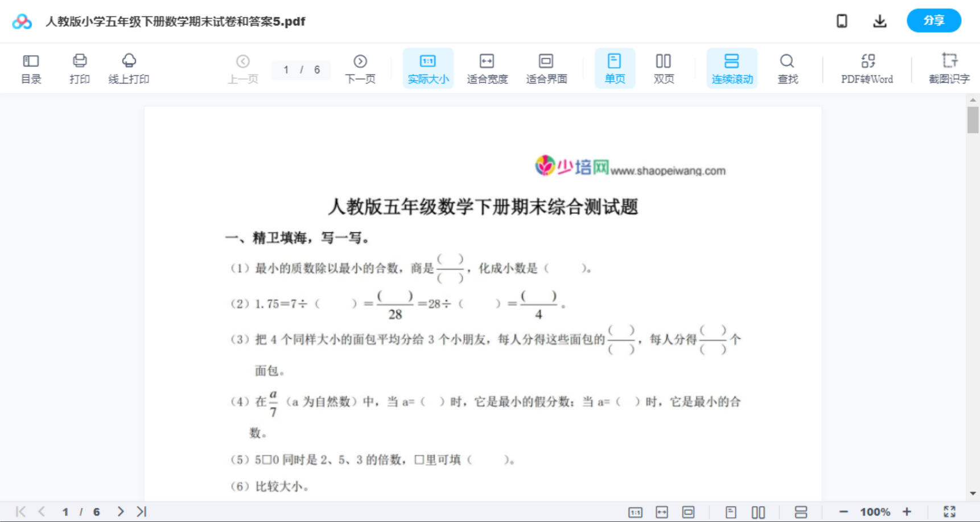Jump to last page with bottom double-arrow

[140, 511]
